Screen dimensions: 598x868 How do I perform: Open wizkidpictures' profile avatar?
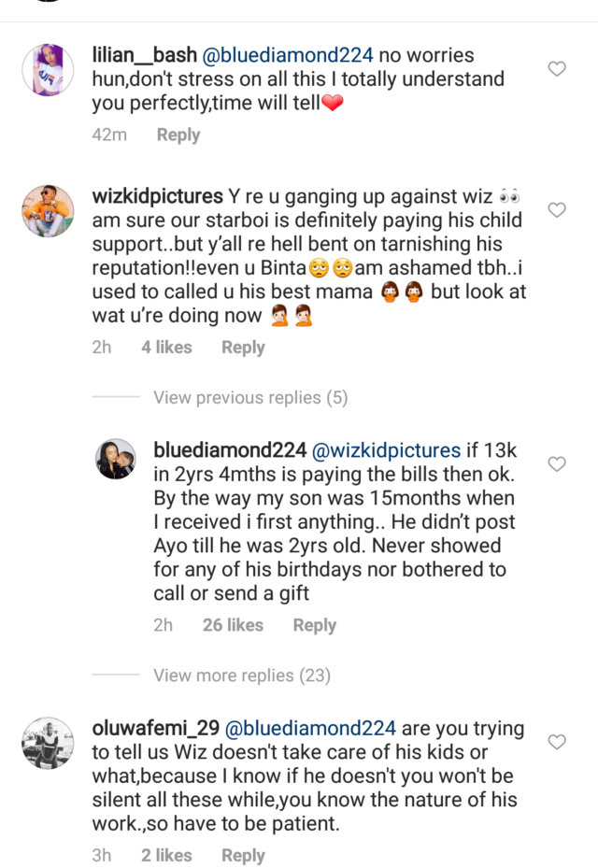coord(48,211)
